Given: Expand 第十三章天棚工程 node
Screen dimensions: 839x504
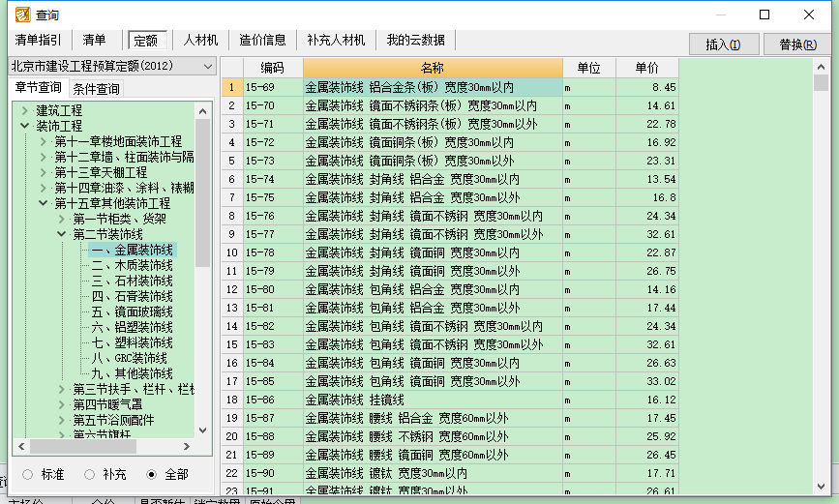Looking at the screenshot, I should click(44, 172).
